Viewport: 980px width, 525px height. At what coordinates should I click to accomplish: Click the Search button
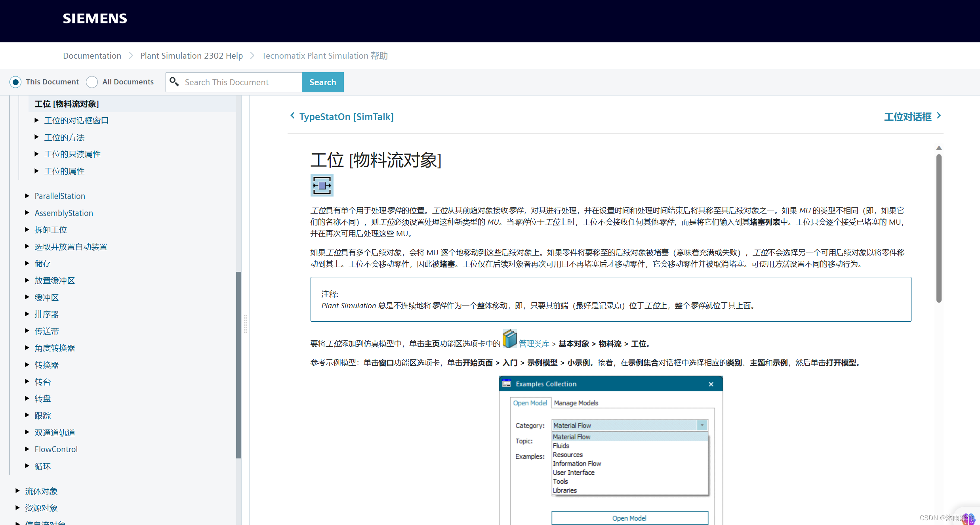coord(323,82)
